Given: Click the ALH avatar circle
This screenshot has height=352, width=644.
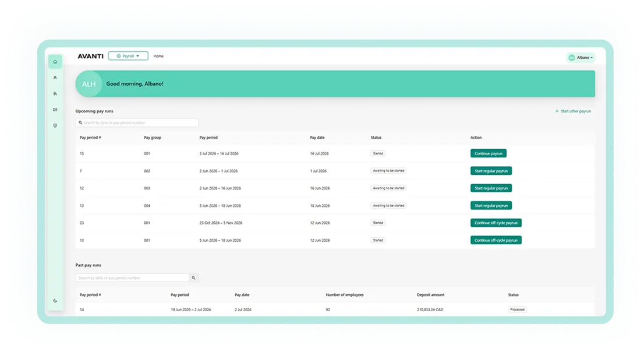Looking at the screenshot, I should (89, 84).
